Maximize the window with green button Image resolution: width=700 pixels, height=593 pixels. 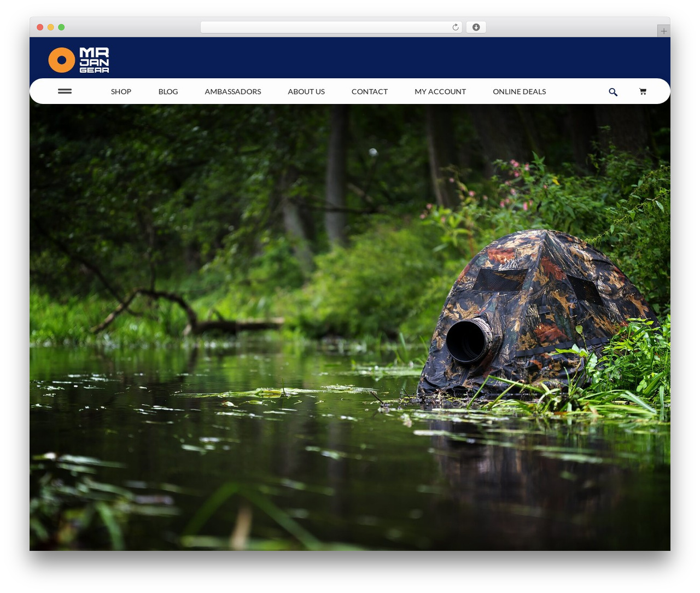61,27
